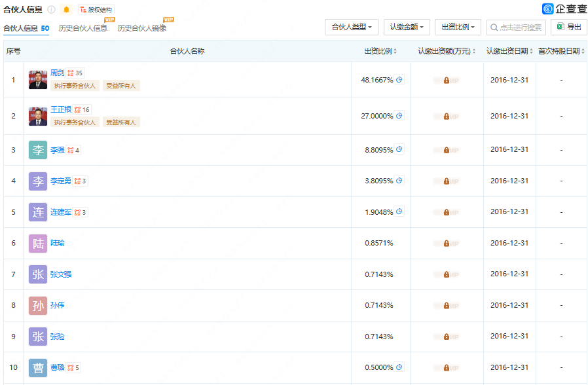
Task: Click lock VIP icon in 李强's row
Action: pyautogui.click(x=446, y=150)
